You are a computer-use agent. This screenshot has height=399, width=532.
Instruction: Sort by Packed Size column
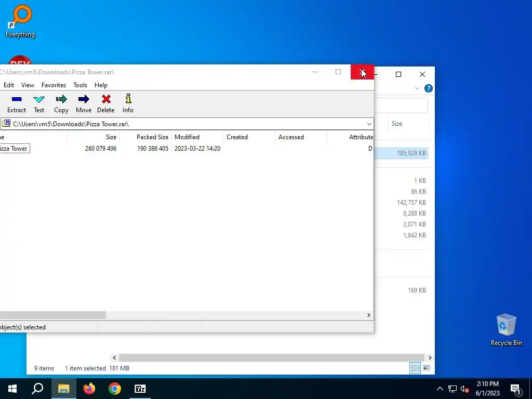145,137
